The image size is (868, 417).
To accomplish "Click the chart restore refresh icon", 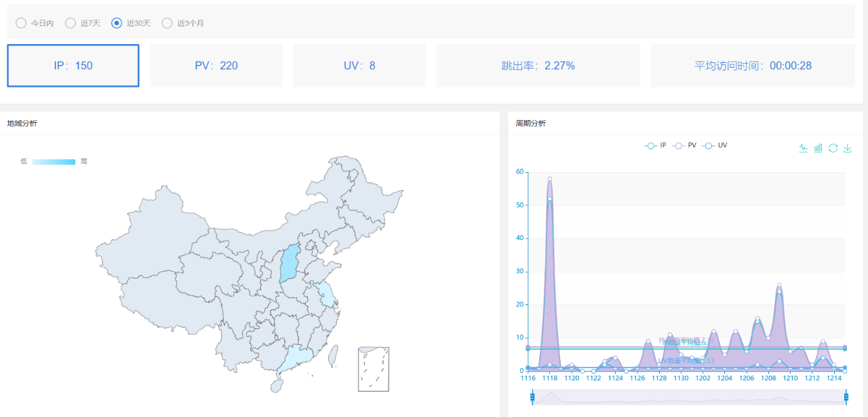I will [833, 148].
